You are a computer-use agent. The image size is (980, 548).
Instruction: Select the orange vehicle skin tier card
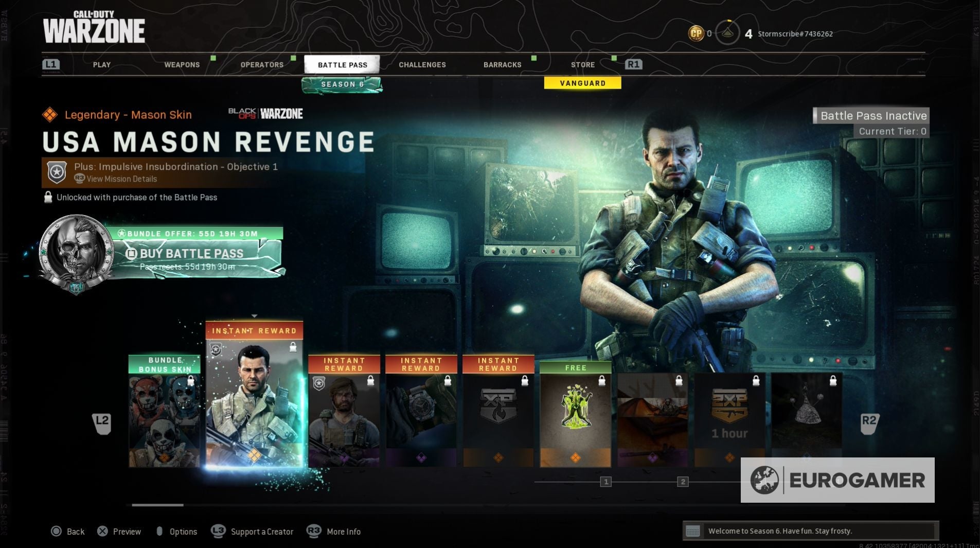tap(653, 420)
